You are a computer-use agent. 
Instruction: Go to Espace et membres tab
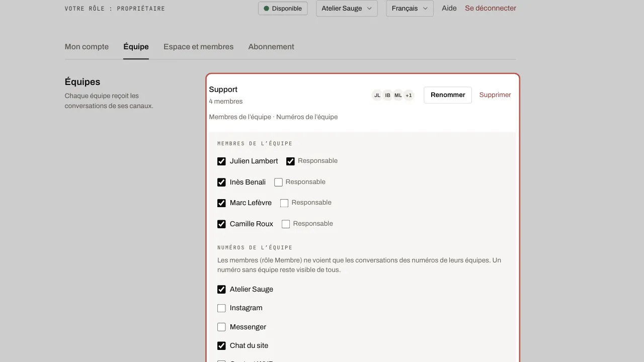point(198,47)
